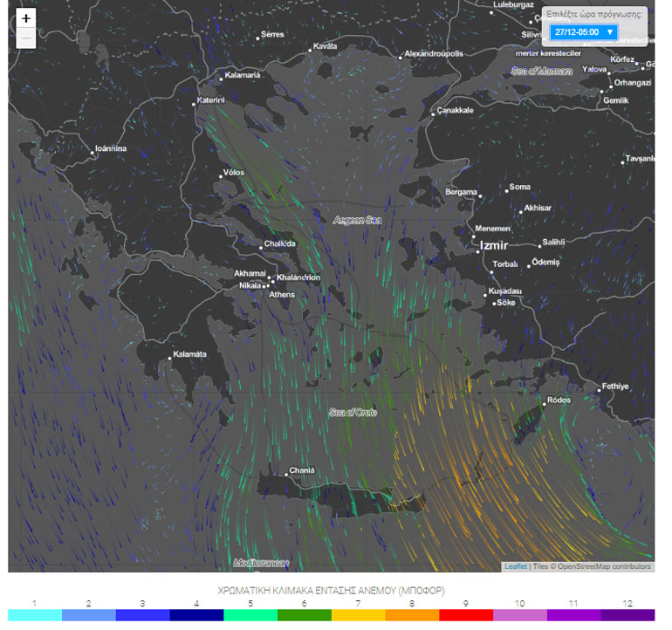Open the Leaflet attribution link
The width and height of the screenshot is (672, 630).
[515, 566]
